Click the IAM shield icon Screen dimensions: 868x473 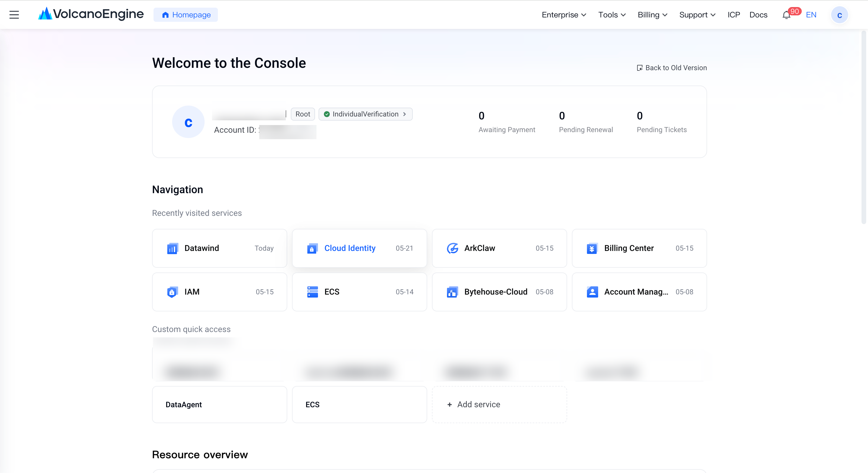[172, 292]
